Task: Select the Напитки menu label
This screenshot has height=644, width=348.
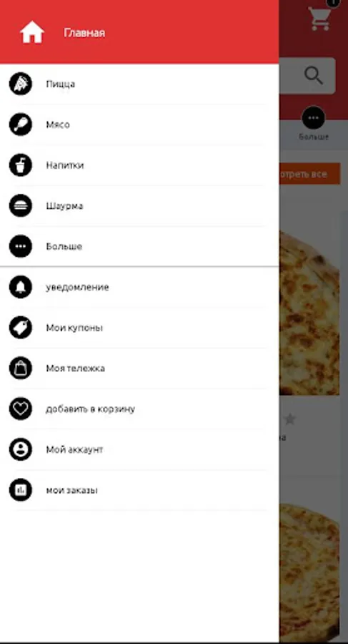Action: [65, 165]
